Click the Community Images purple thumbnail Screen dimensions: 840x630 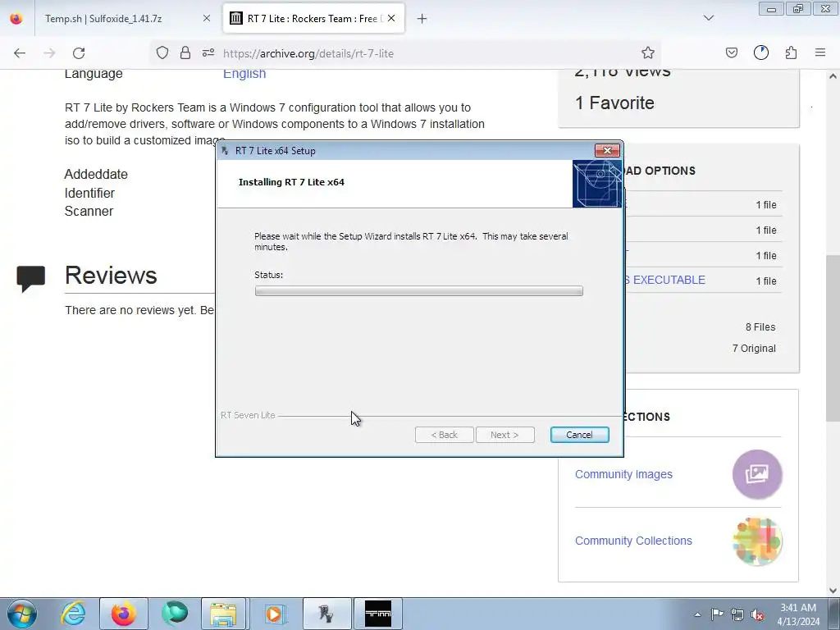(x=757, y=474)
